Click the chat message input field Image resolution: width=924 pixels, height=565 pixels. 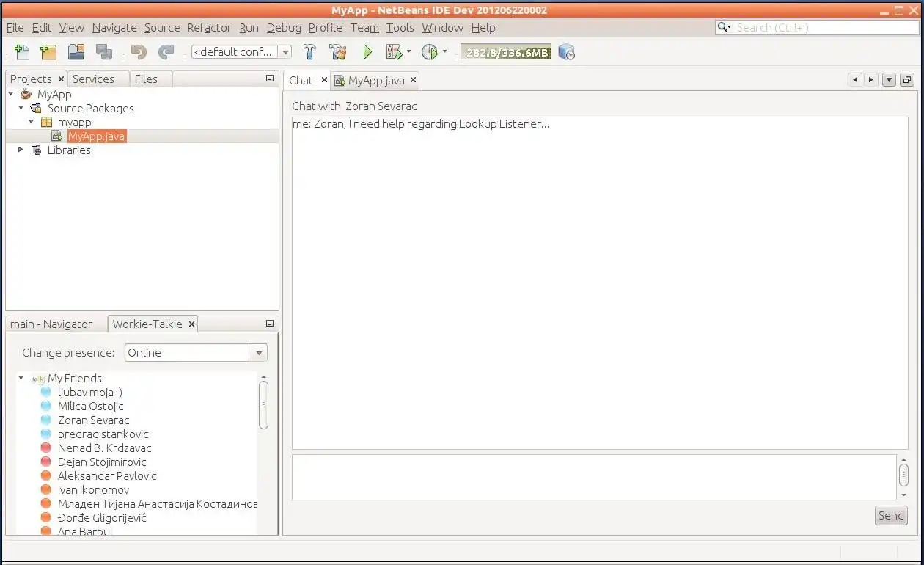pos(594,478)
